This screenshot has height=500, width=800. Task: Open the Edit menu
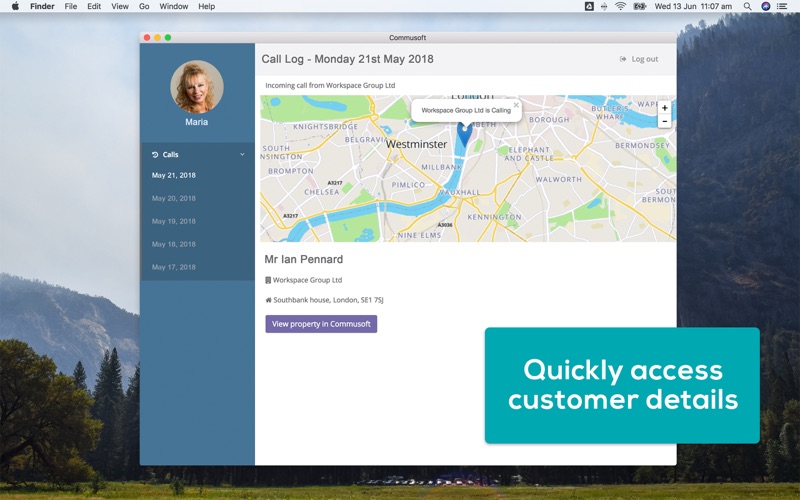point(94,6)
